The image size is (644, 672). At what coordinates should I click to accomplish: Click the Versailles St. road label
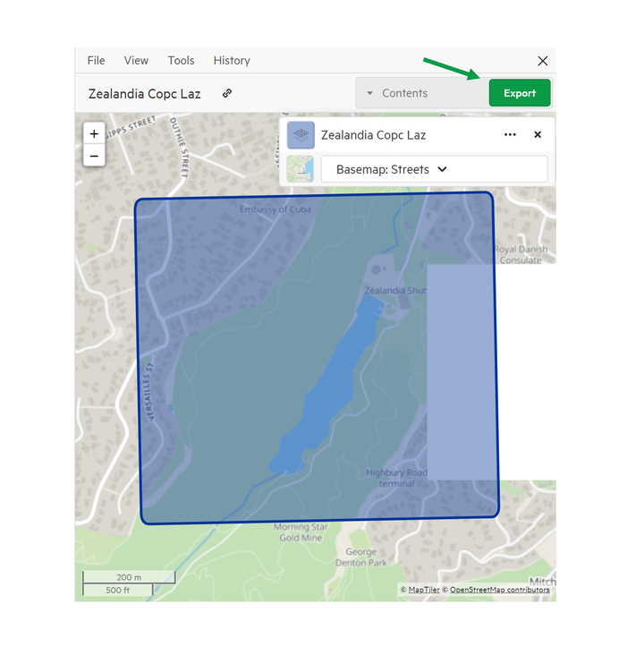[149, 391]
